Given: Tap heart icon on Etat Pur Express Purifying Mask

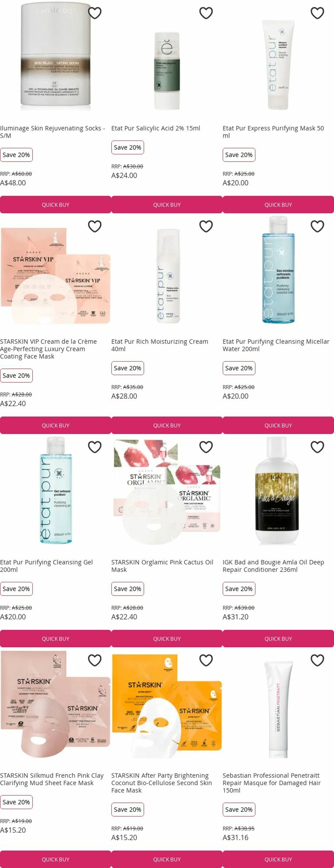Looking at the screenshot, I should (317, 13).
